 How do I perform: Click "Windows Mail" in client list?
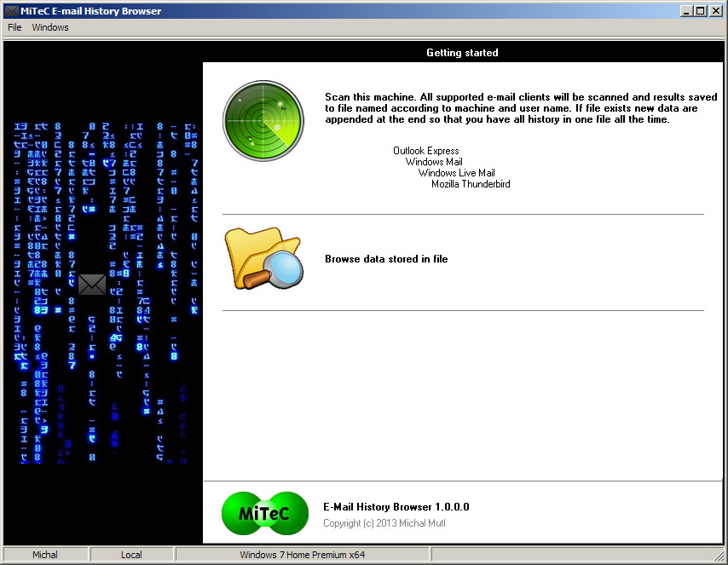(434, 162)
